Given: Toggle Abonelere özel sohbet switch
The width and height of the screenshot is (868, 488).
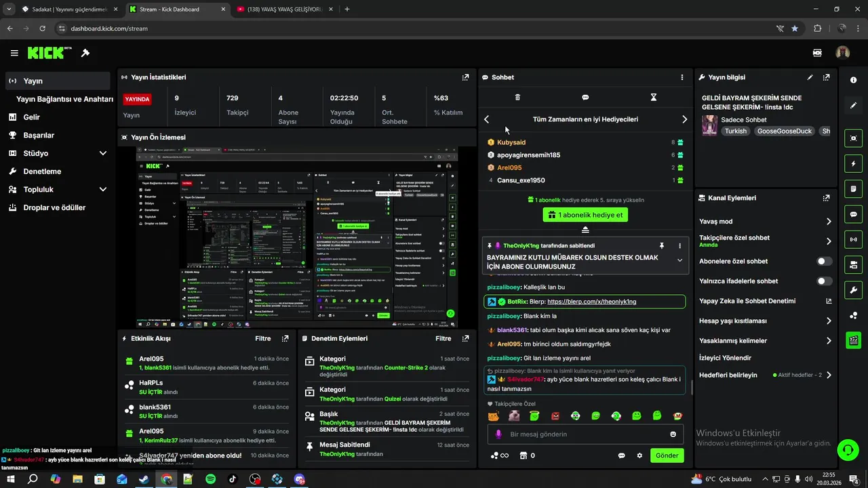Looking at the screenshot, I should (x=825, y=261).
